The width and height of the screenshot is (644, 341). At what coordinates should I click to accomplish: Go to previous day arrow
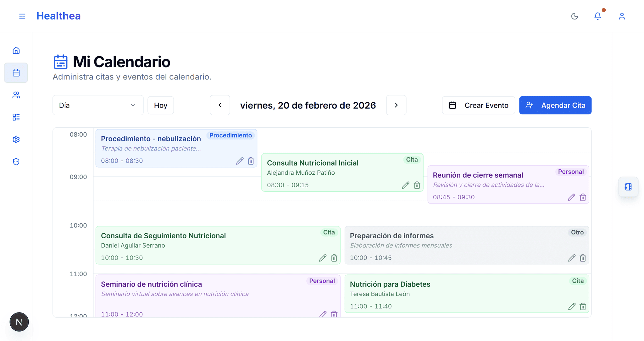point(220,105)
